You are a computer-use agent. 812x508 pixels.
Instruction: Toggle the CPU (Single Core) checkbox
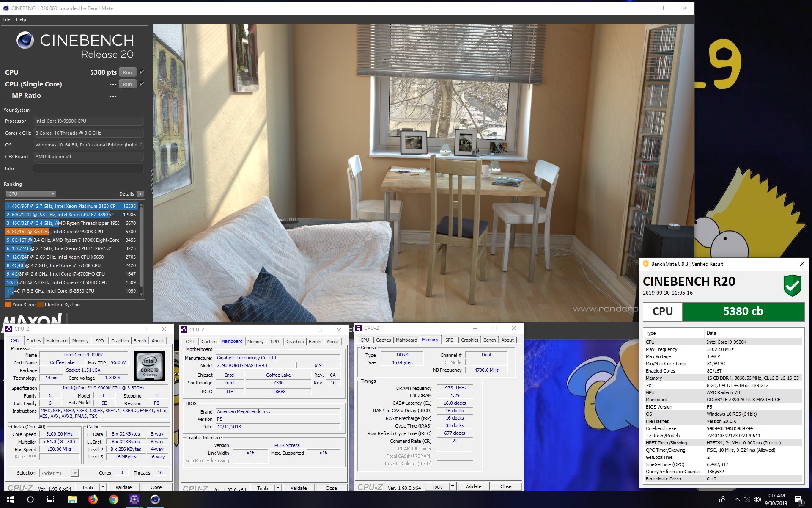pyautogui.click(x=142, y=83)
